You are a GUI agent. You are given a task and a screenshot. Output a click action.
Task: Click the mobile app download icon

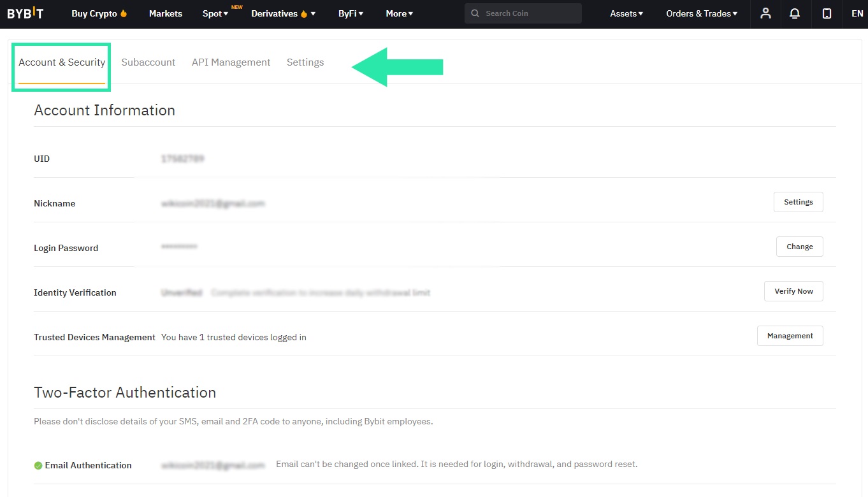(x=827, y=13)
